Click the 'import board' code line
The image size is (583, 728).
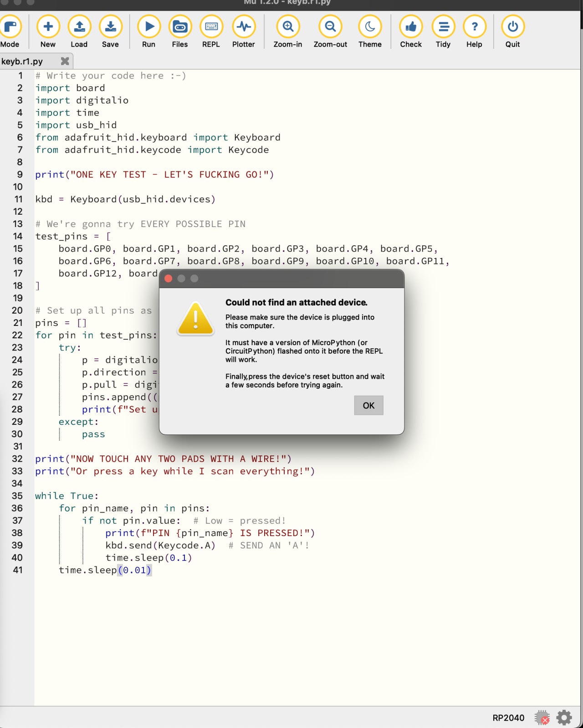point(70,88)
